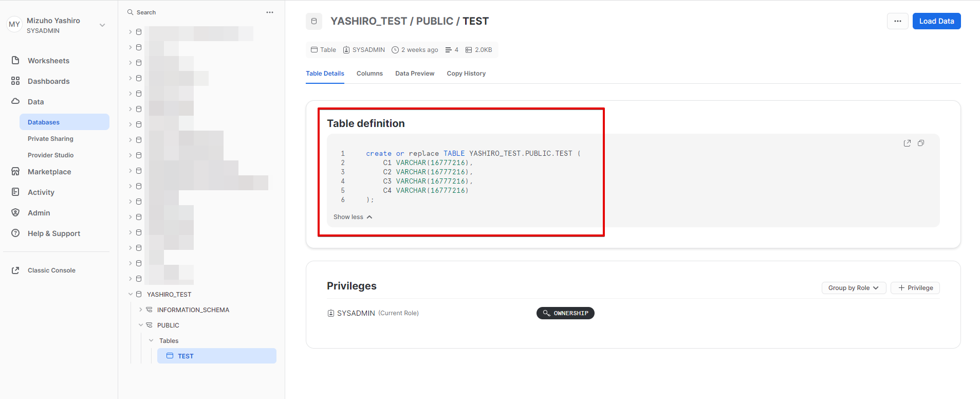Click the TEST table icon in tree
980x399 pixels.
[x=170, y=356]
